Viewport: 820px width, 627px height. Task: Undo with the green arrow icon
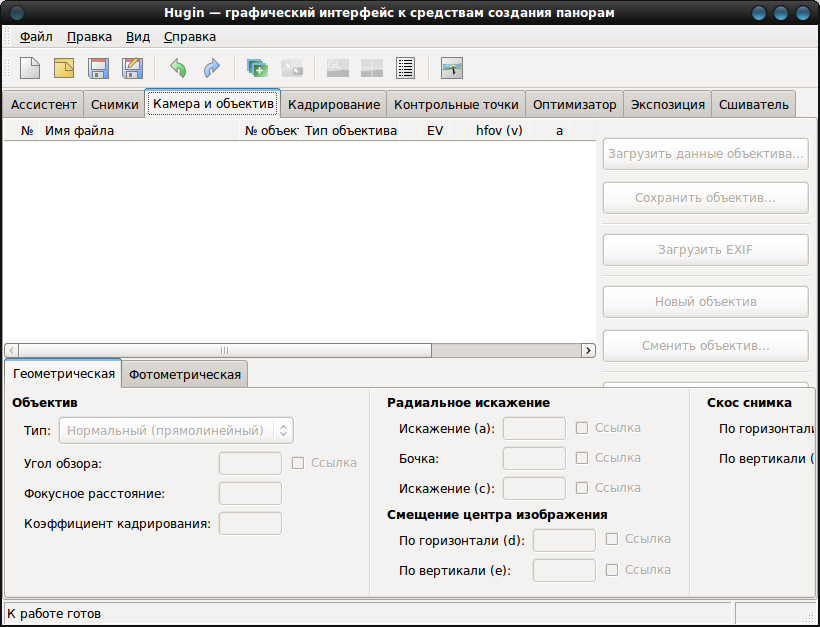click(x=178, y=68)
